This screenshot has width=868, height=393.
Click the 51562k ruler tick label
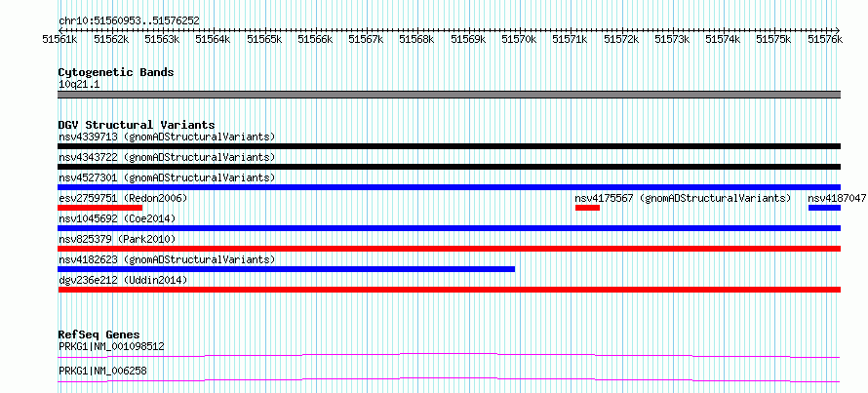point(111,39)
